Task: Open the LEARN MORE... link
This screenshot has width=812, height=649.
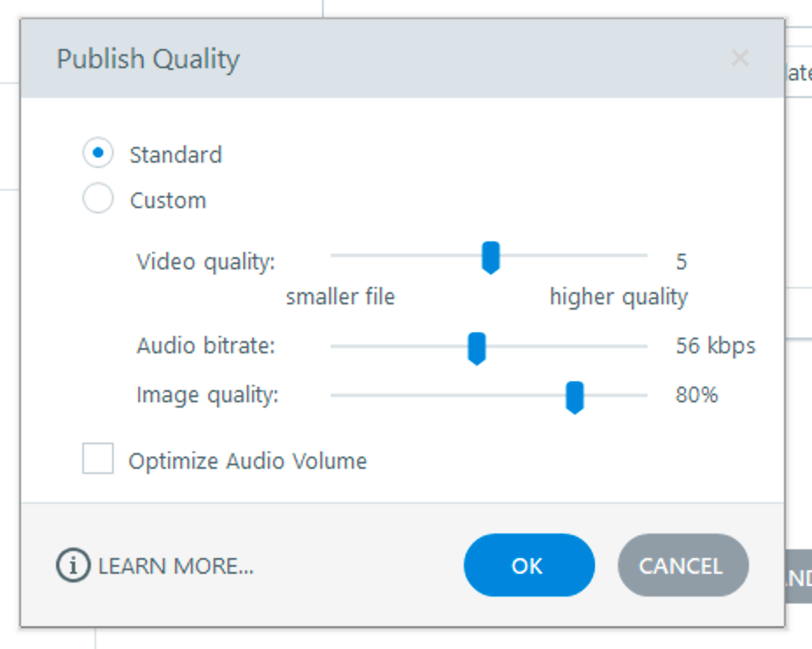Action: click(176, 566)
